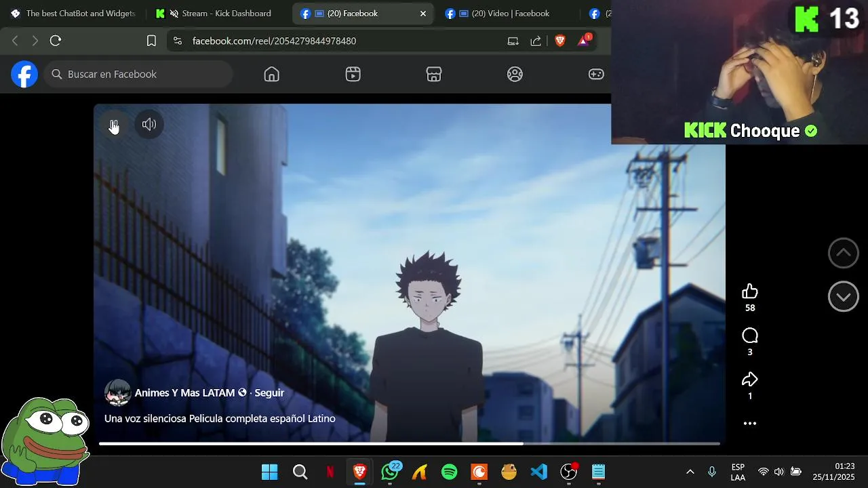Open Facebook Groups icon in top navigation
The height and width of the screenshot is (488, 868).
pyautogui.click(x=515, y=75)
